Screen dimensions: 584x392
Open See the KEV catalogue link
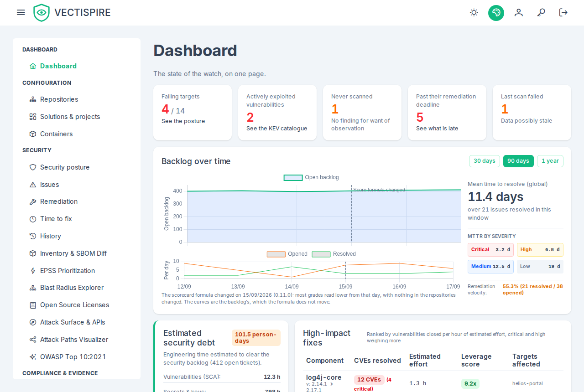point(277,129)
